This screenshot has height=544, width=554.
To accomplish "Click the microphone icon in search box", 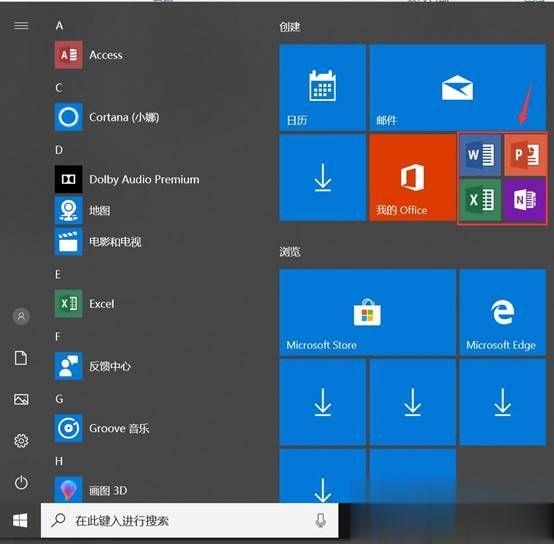I will 320,520.
